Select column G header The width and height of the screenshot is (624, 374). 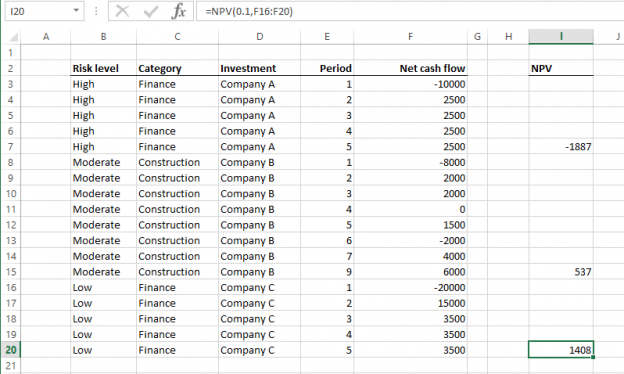477,37
